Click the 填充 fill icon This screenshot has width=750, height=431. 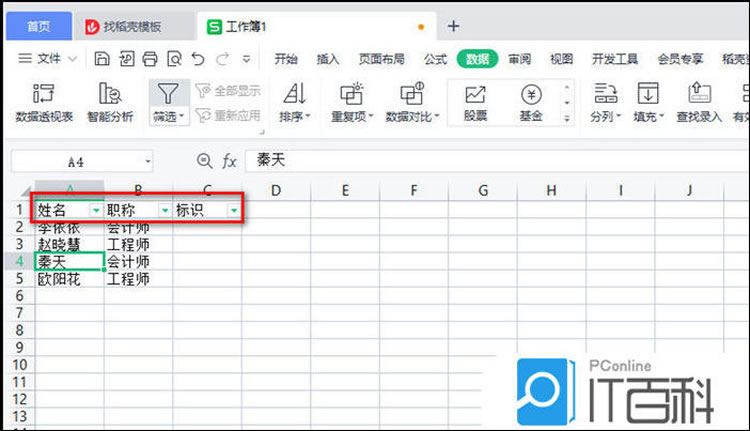tap(648, 94)
